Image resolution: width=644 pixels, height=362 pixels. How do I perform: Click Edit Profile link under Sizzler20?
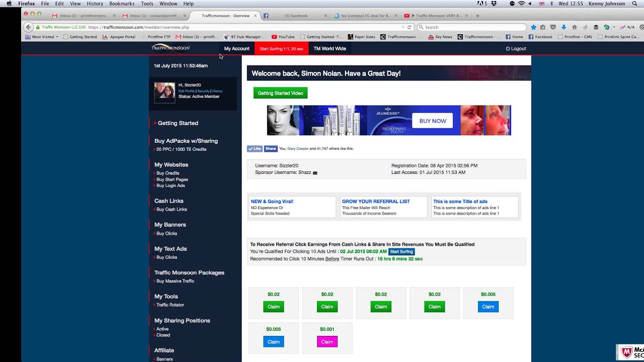(x=187, y=91)
